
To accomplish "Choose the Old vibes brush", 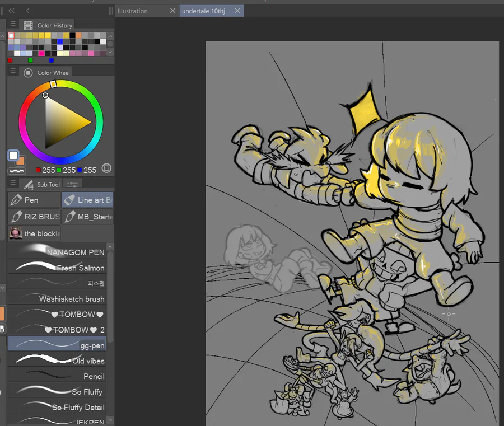I will (57, 359).
